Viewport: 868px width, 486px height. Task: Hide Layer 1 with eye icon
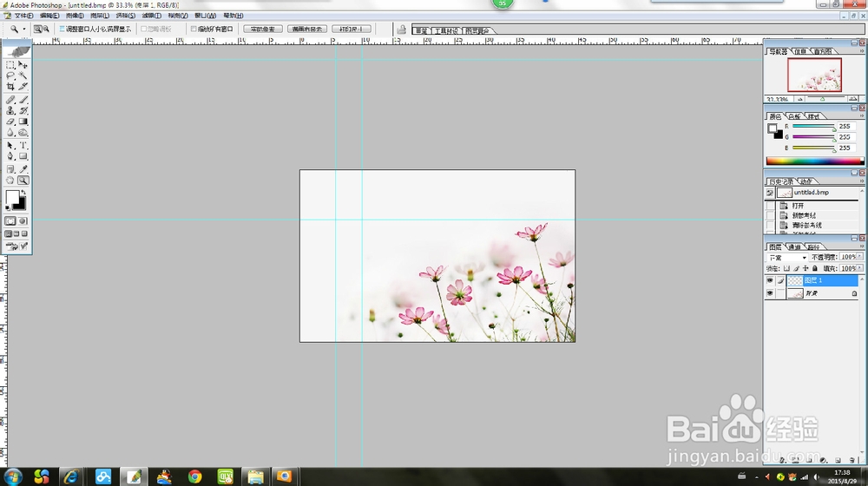pos(770,280)
